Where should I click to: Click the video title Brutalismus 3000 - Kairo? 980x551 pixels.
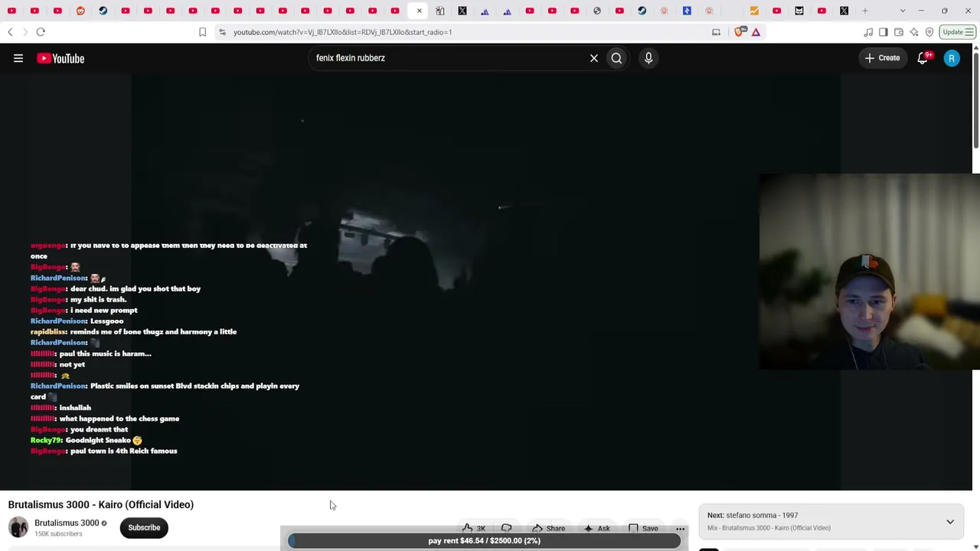pos(101,504)
